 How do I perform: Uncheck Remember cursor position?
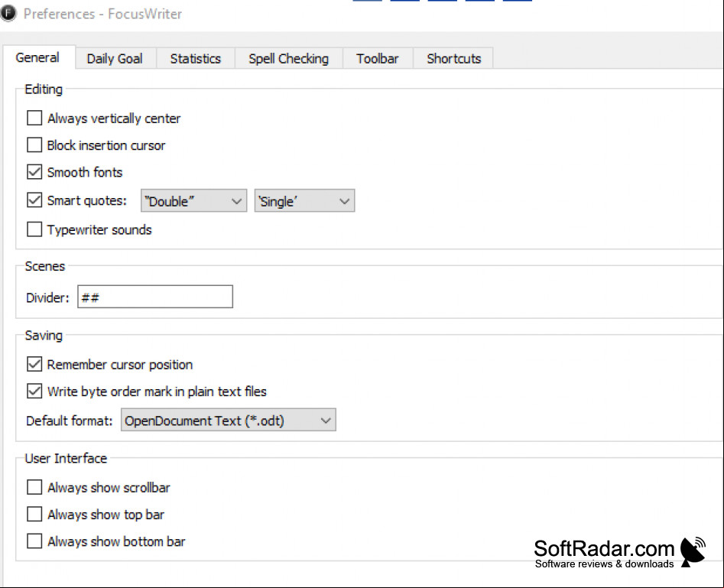click(34, 365)
